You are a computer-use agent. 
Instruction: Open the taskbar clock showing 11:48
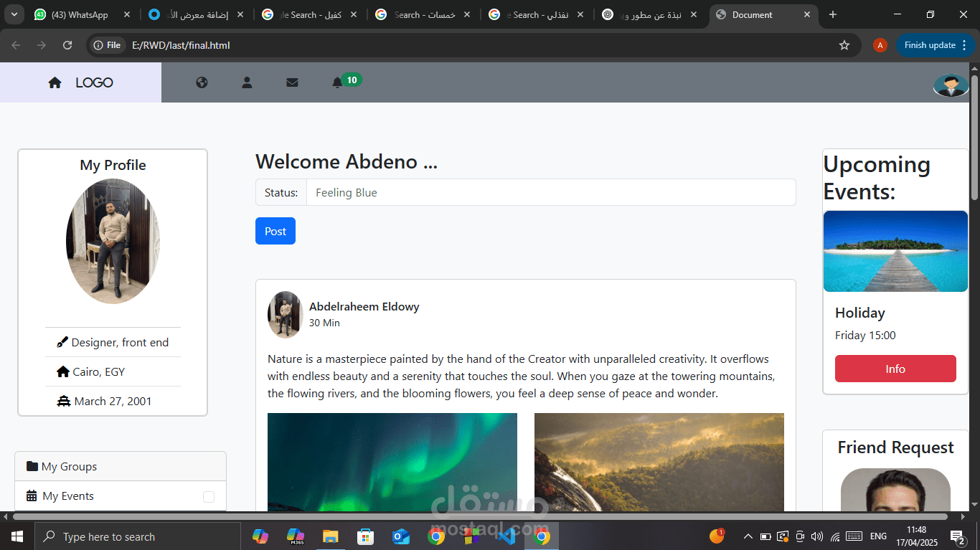pos(916,536)
